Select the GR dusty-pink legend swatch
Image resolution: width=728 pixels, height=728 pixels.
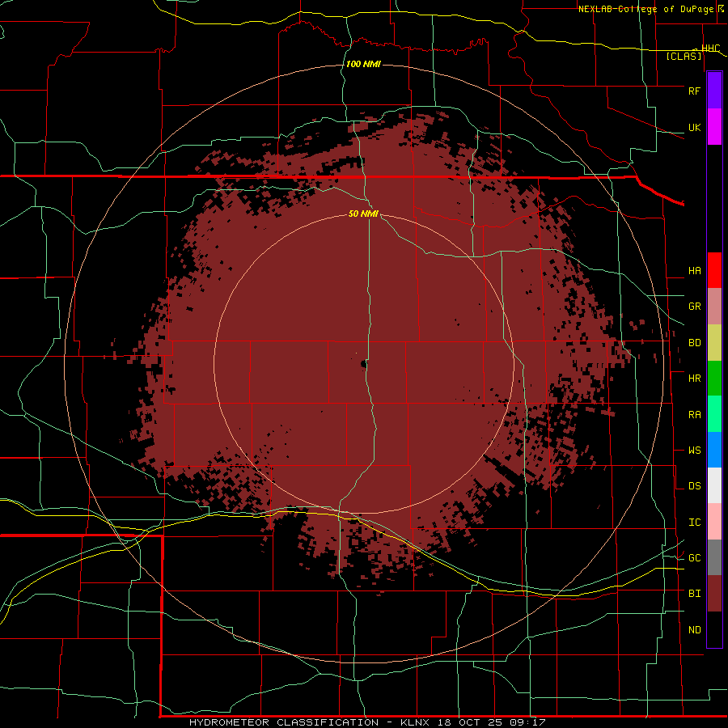(714, 307)
